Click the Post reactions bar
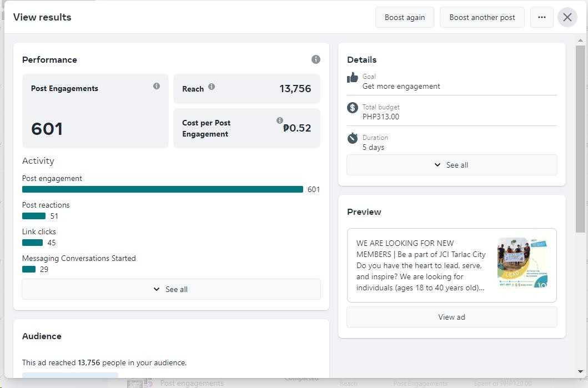Screen dimensions: 588x388 (34, 216)
